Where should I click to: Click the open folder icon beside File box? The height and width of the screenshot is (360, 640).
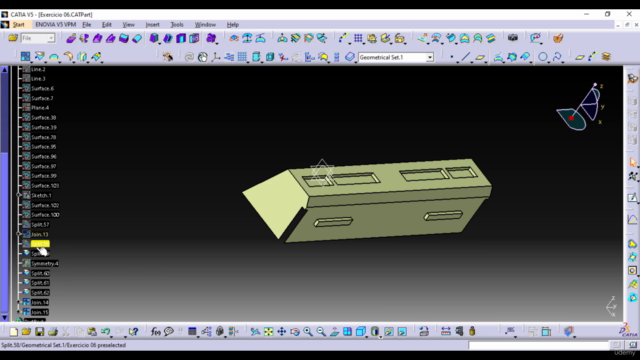click(13, 38)
